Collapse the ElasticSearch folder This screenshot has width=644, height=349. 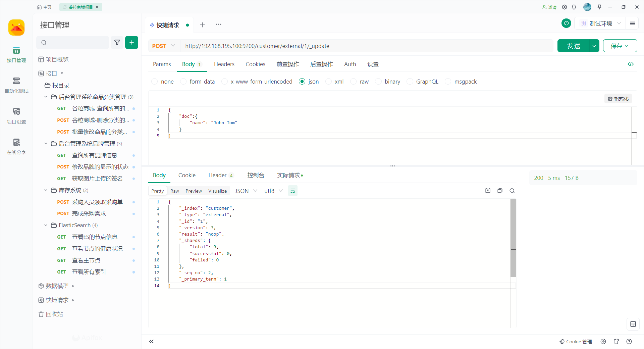click(46, 225)
